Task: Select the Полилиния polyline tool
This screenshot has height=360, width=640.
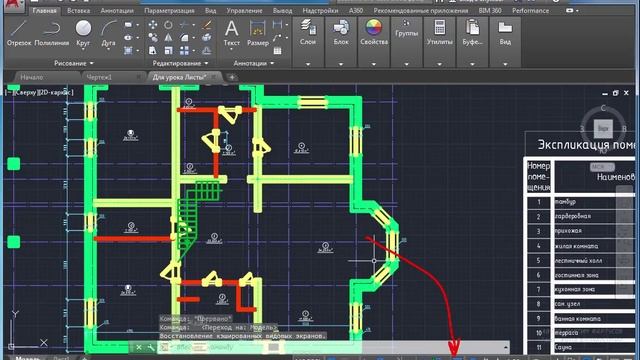Action: click(x=51, y=33)
